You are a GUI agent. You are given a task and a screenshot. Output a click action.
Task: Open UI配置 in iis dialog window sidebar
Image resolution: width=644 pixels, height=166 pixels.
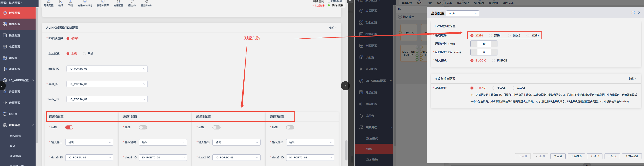click(374, 57)
